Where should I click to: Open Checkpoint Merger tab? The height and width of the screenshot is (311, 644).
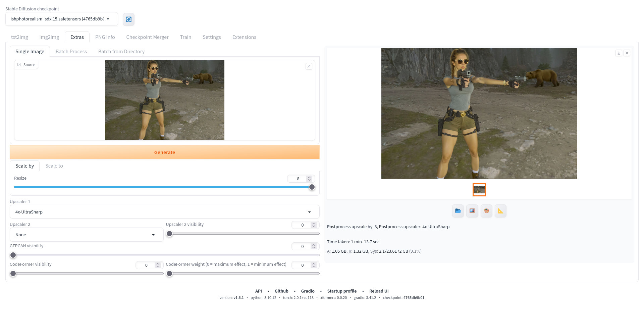click(147, 37)
